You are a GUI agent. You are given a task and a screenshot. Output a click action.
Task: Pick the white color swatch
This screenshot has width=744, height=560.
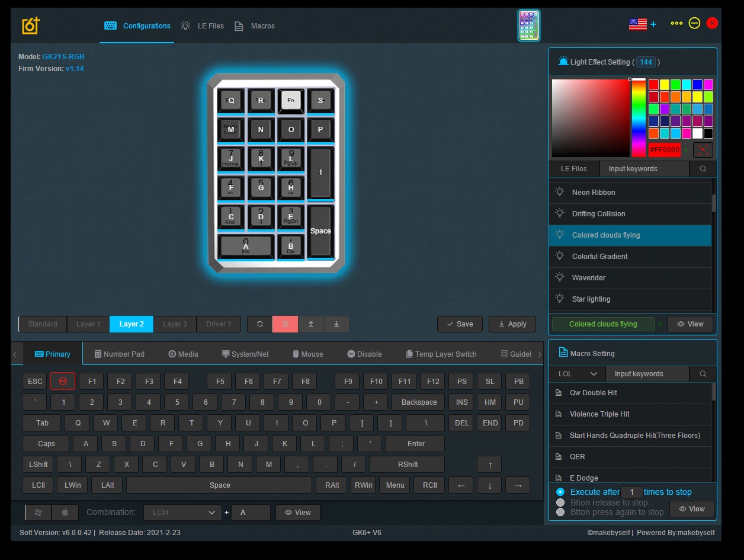(697, 133)
